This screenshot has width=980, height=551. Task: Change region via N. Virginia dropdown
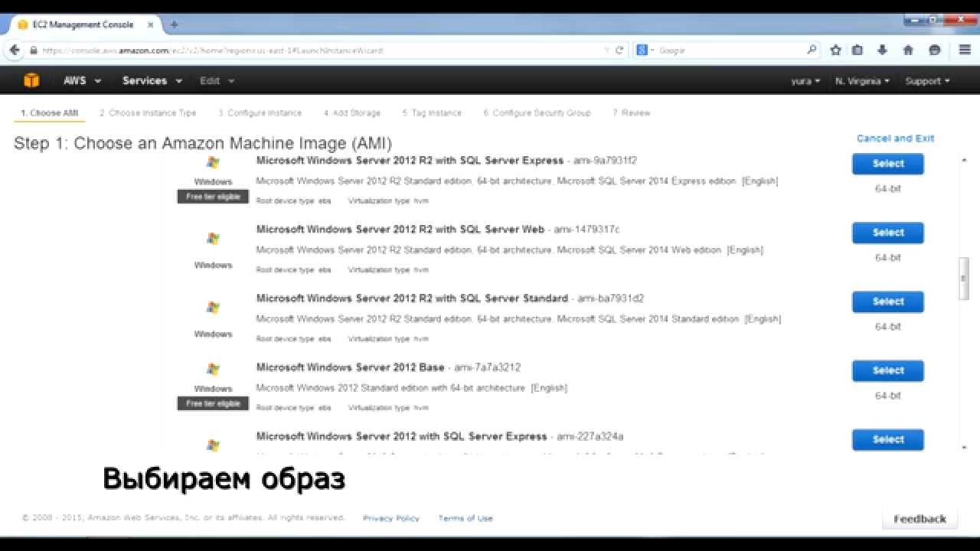(862, 81)
